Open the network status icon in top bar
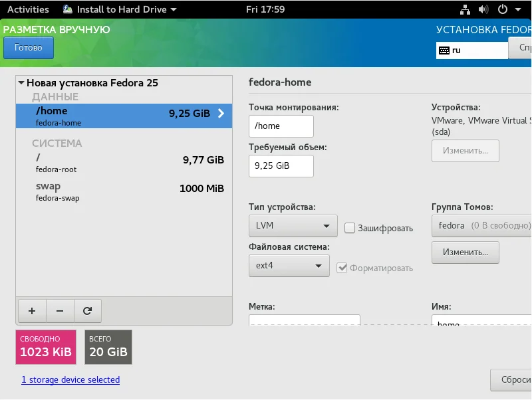 [464, 9]
